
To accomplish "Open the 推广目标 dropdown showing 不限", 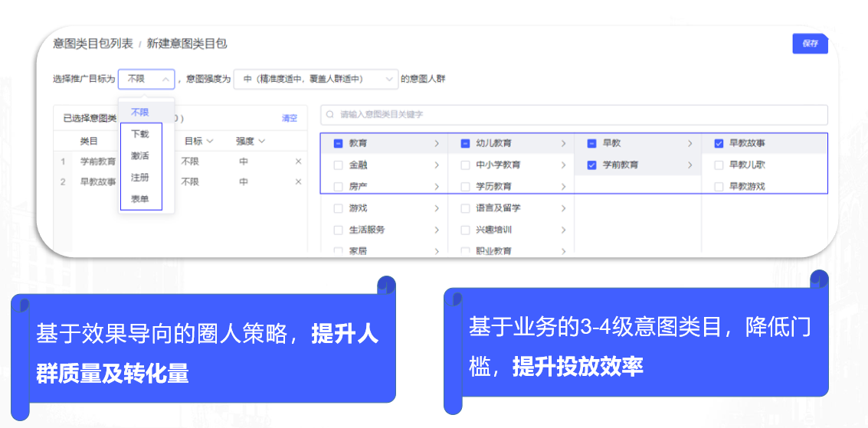I will coord(146,79).
